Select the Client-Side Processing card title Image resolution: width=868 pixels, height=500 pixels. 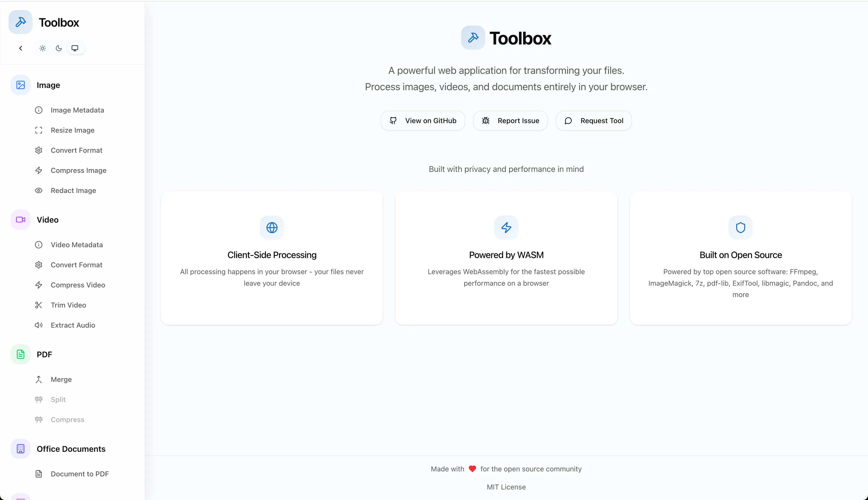click(x=272, y=255)
